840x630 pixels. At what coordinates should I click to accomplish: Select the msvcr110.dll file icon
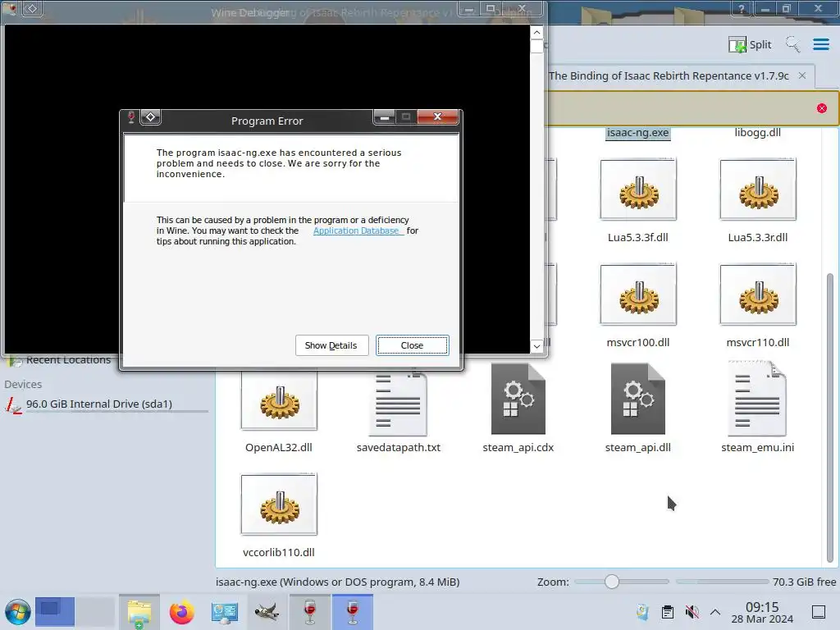pyautogui.click(x=758, y=294)
